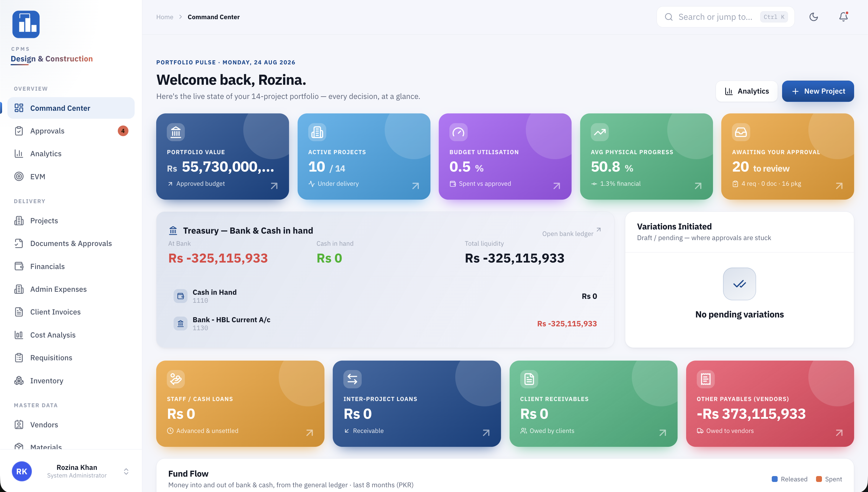
Task: Create a New Project
Action: tap(818, 91)
